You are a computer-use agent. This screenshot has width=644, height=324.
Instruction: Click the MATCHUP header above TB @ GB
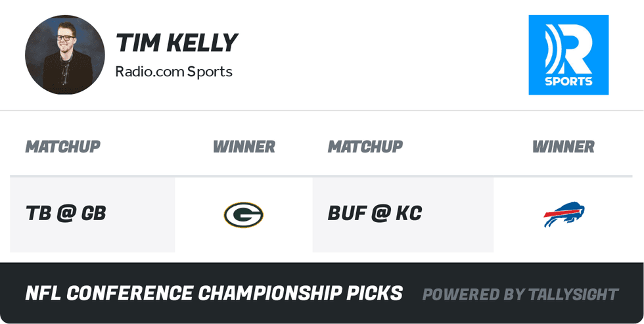click(62, 147)
